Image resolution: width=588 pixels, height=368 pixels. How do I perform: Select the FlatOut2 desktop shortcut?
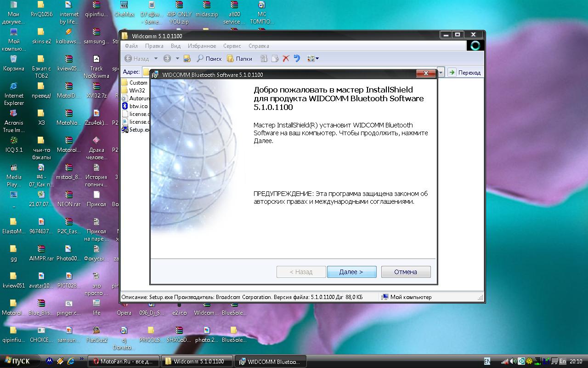pyautogui.click(x=96, y=334)
